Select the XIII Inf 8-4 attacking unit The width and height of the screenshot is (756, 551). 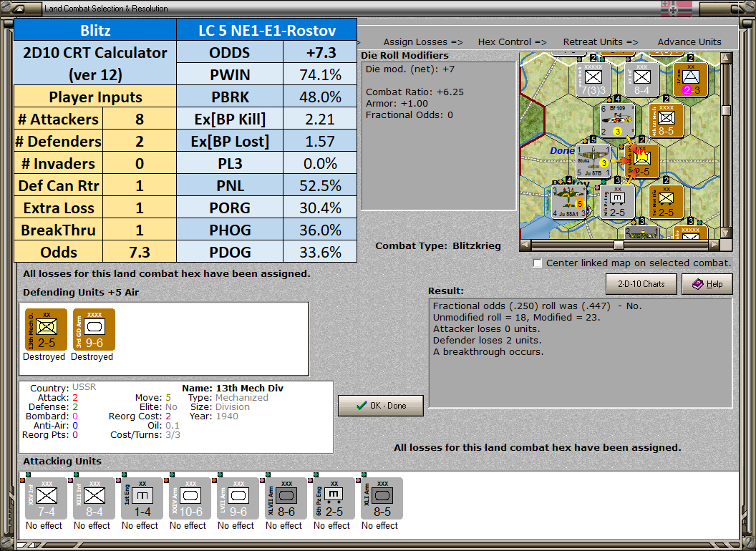94,499
